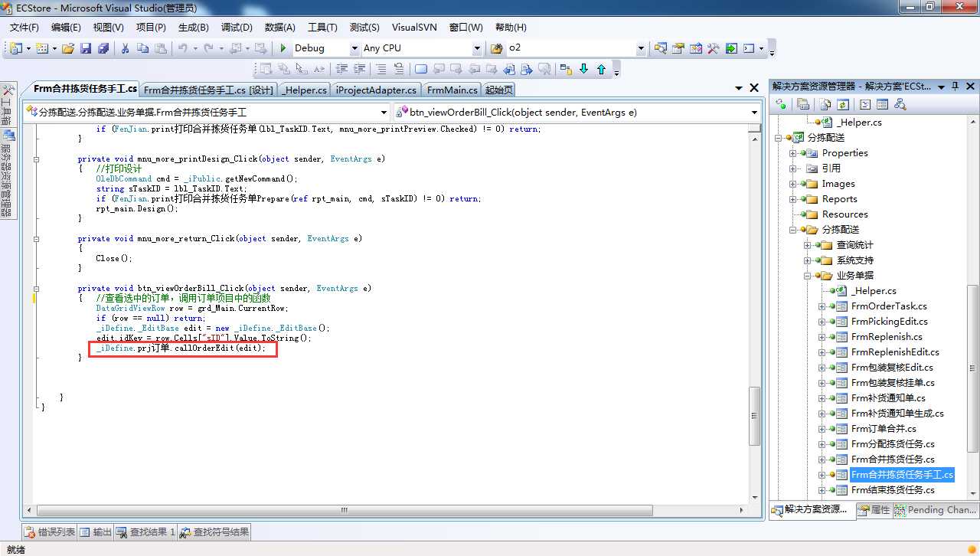Click the Copy icon in toolbar
This screenshot has width=980, height=556.
(x=142, y=48)
